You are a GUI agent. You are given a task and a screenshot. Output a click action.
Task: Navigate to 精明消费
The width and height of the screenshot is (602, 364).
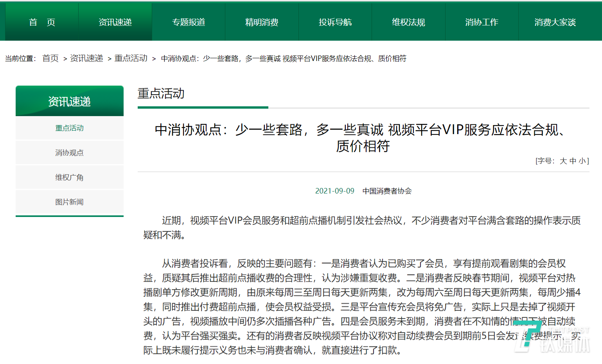click(x=261, y=22)
